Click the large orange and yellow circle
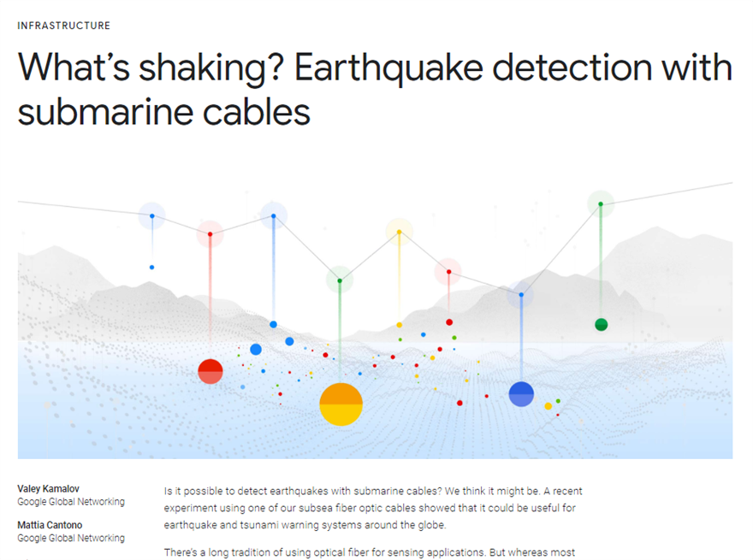753x560 pixels. (341, 404)
